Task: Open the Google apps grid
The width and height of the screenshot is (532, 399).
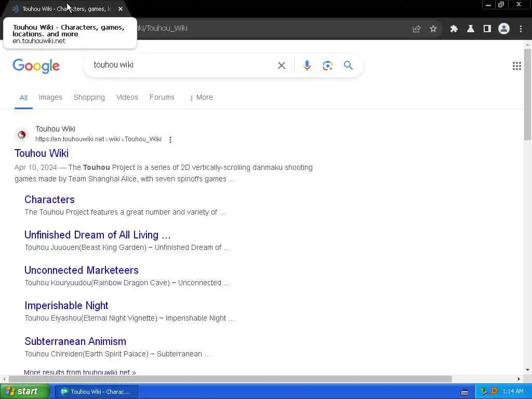Action: tap(516, 66)
